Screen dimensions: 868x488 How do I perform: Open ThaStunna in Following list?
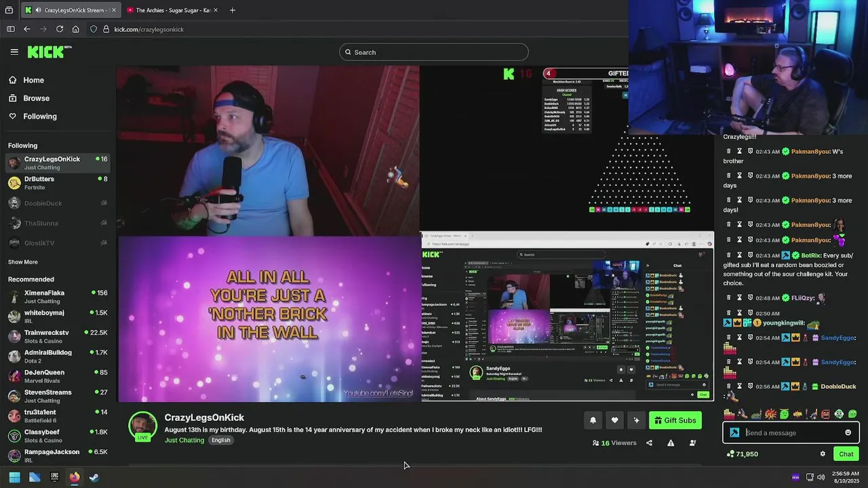coord(57,223)
